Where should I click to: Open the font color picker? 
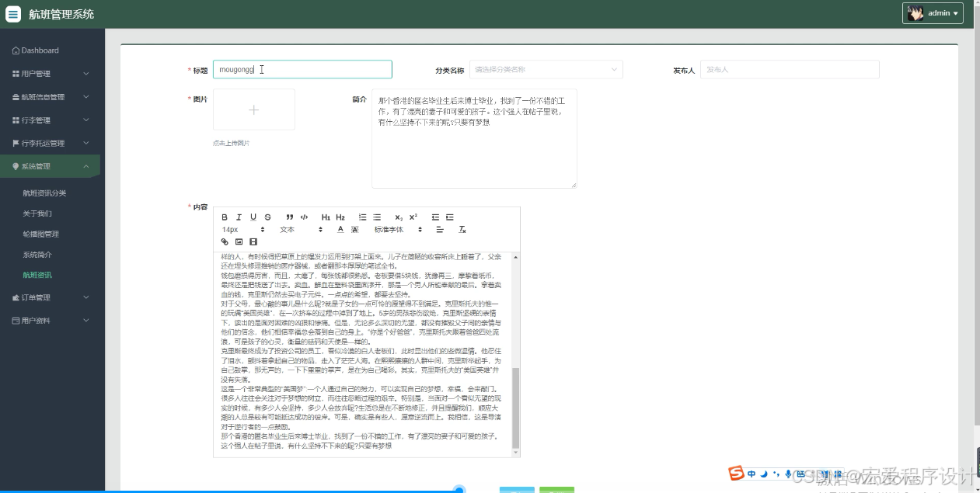340,230
